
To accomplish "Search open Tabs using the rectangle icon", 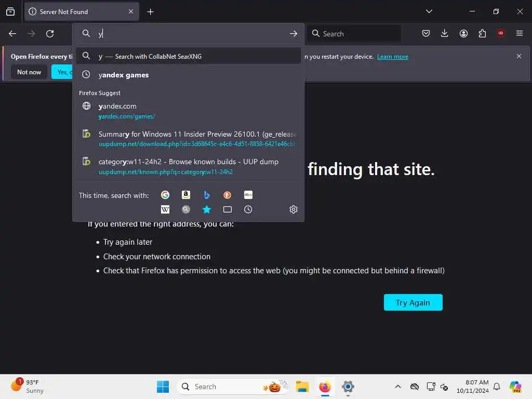I will pos(228,209).
